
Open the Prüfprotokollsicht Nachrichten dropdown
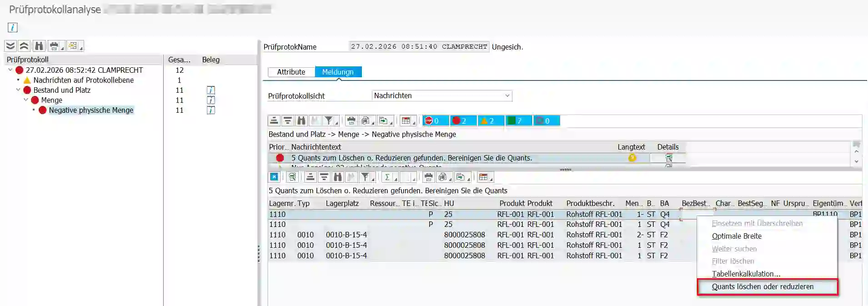coord(507,96)
